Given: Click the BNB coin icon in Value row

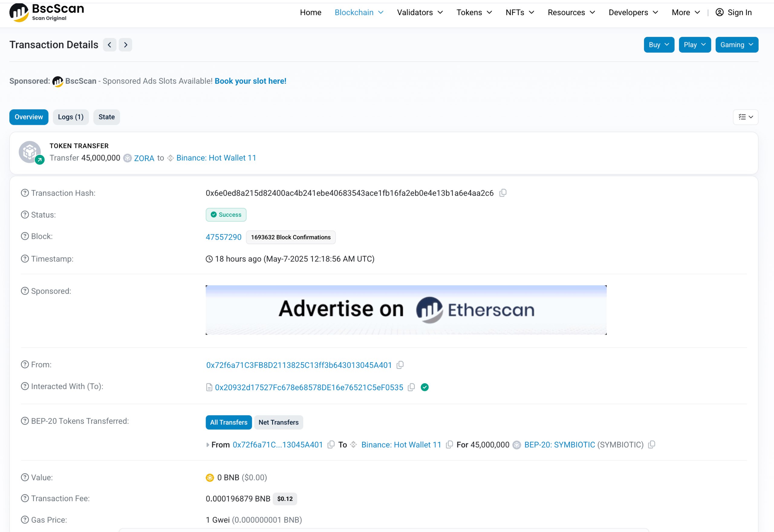Looking at the screenshot, I should click(x=210, y=478).
